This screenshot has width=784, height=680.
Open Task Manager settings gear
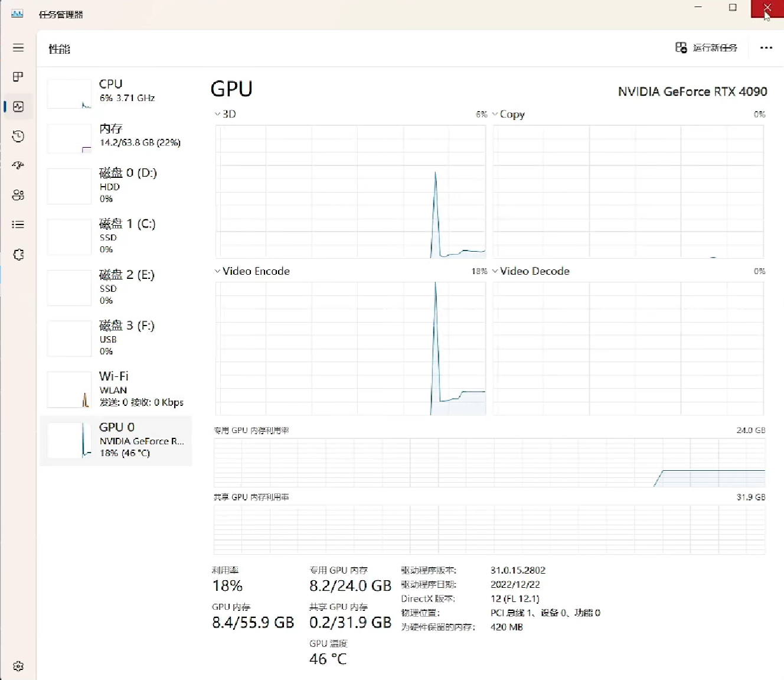tap(18, 666)
